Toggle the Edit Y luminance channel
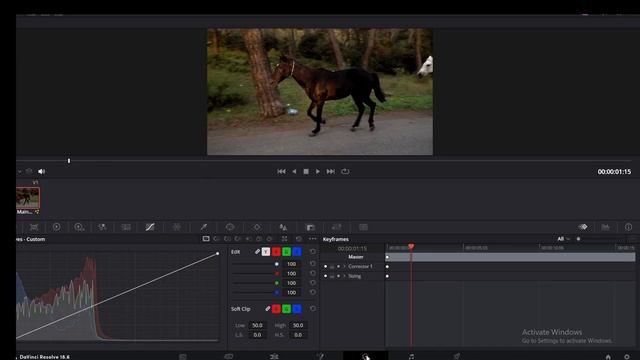640x360 pixels. point(266,252)
